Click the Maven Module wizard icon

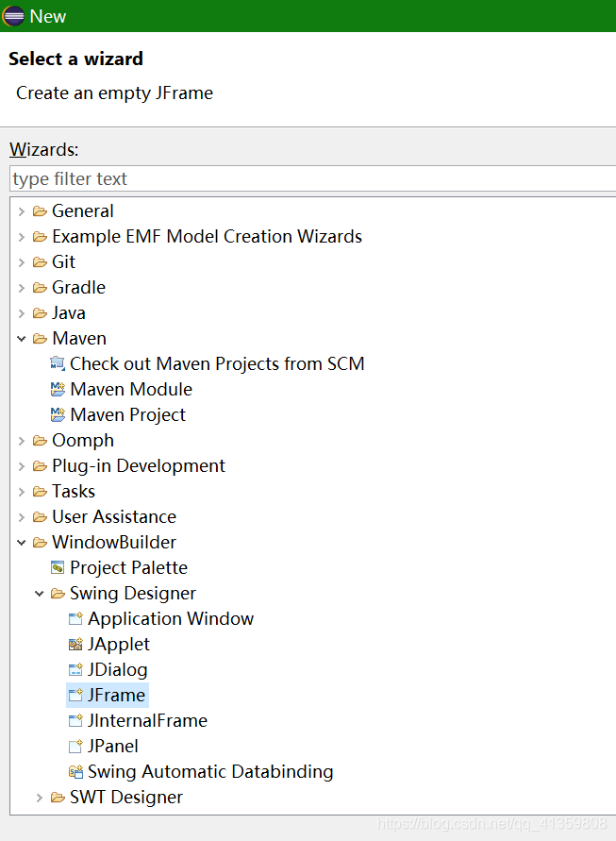[x=58, y=390]
